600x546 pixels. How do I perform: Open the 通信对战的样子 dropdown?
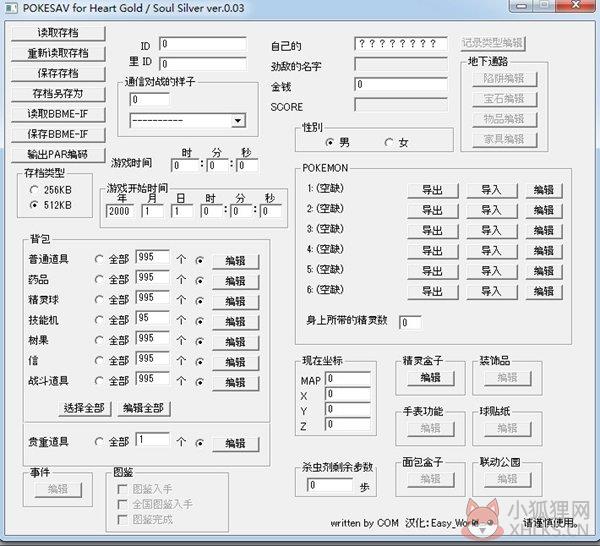pos(238,121)
